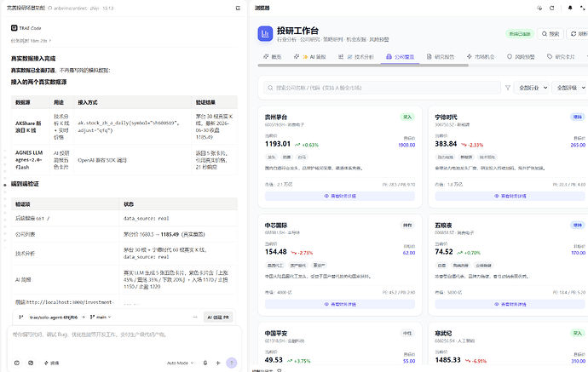Click the TRAE Code logo icon
The height and width of the screenshot is (372, 588).
click(14, 28)
